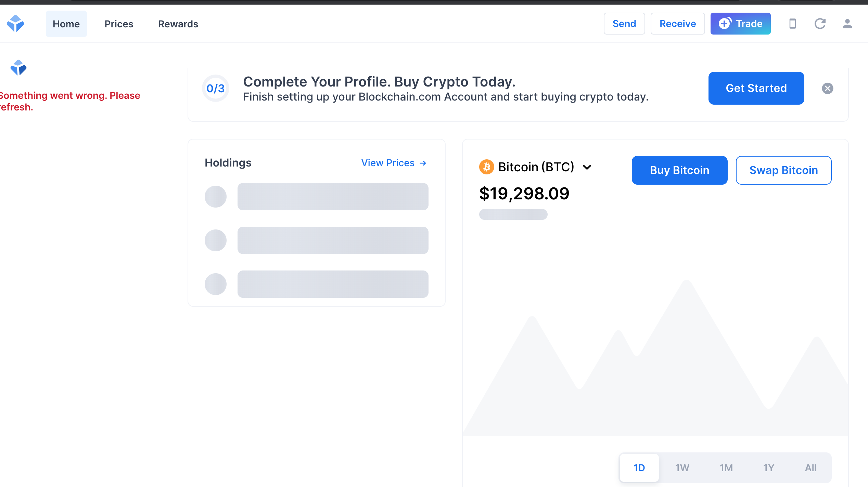Open the Trade button menu
The width and height of the screenshot is (868, 489).
[x=740, y=24]
